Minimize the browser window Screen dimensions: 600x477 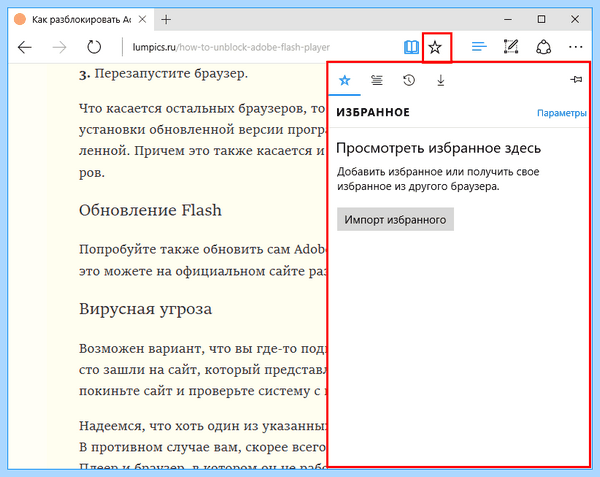click(x=508, y=19)
